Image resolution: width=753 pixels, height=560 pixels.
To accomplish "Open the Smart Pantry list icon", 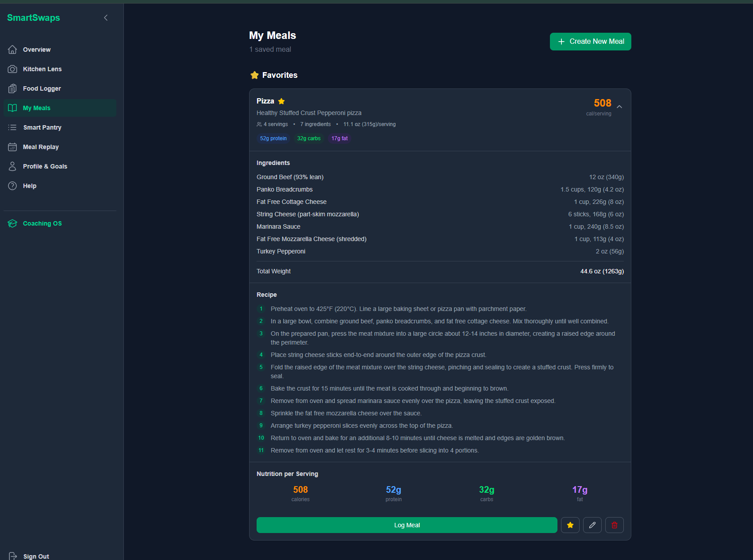I will [12, 127].
